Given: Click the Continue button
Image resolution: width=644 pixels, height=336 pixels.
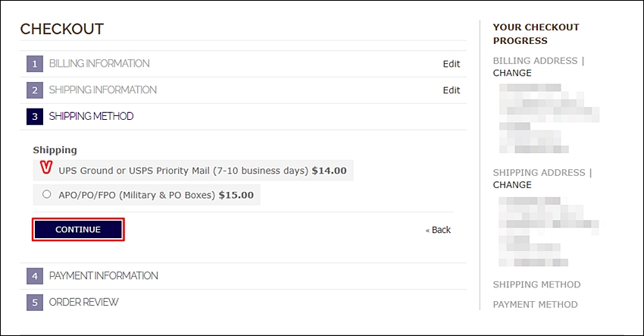Looking at the screenshot, I should pos(78,230).
